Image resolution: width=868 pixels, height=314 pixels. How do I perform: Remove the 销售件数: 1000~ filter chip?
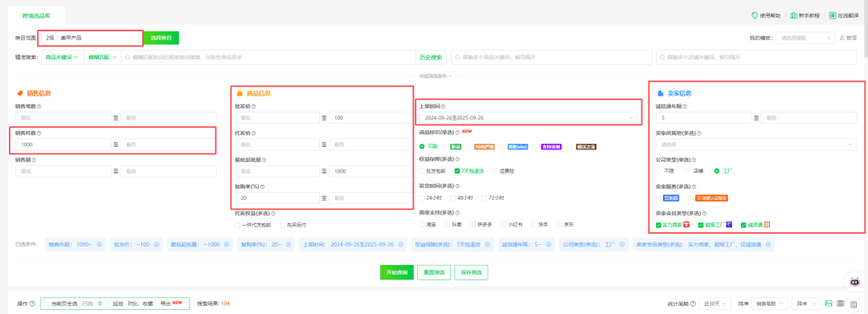tap(100, 244)
